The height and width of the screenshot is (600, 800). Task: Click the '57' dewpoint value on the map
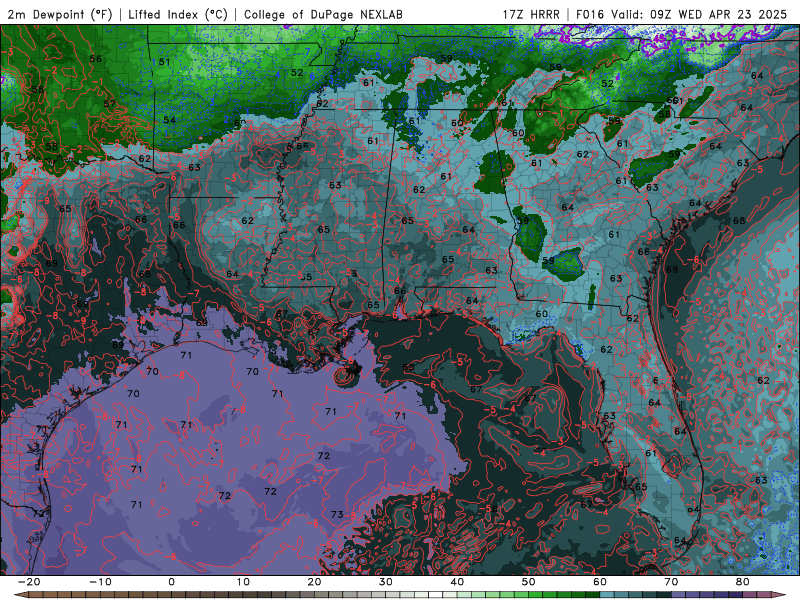[x=110, y=104]
